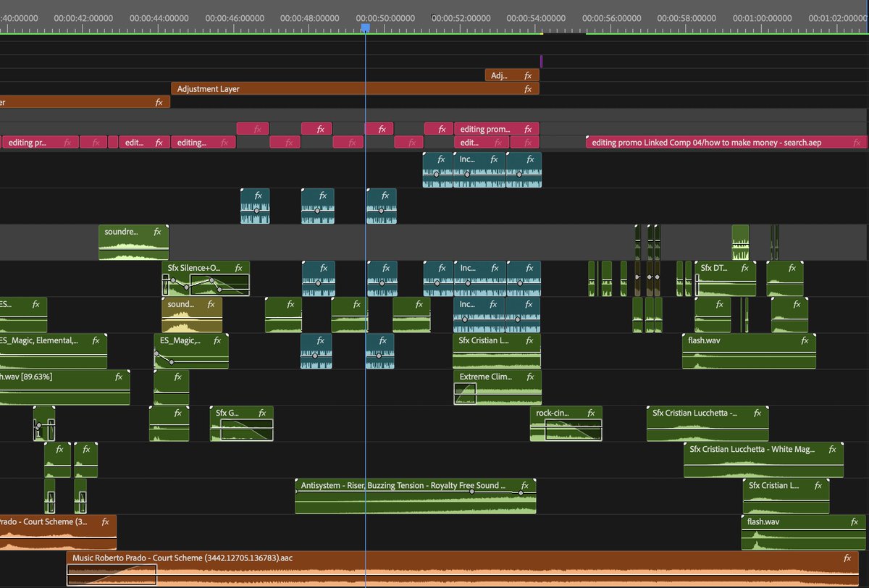
Task: Select the rock-cin... audio clip label
Action: point(552,413)
